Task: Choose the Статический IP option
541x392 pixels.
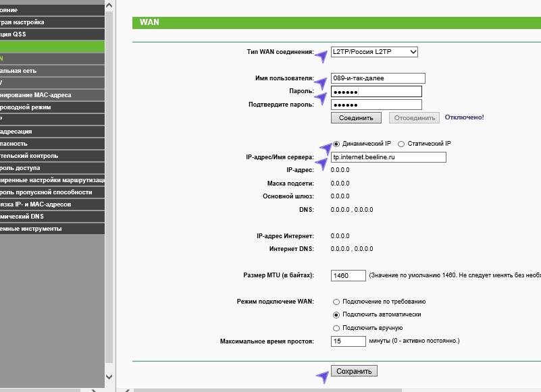Action: click(x=401, y=144)
